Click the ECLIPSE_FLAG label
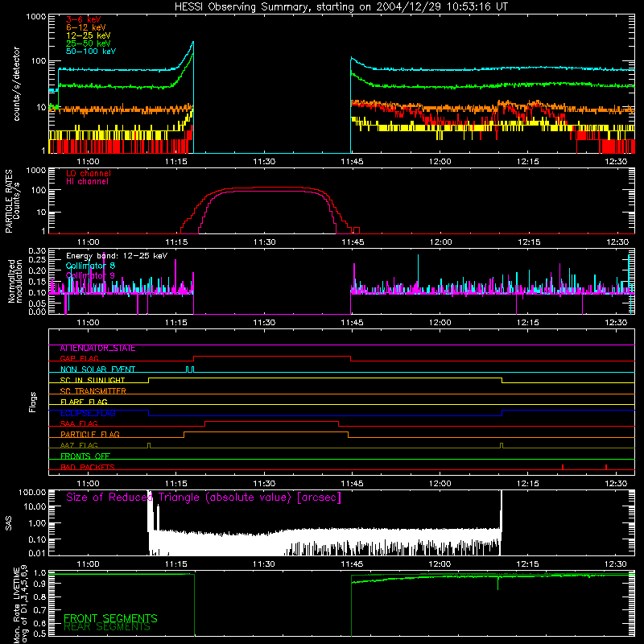Screen dimensions: 644x644 click(x=88, y=413)
